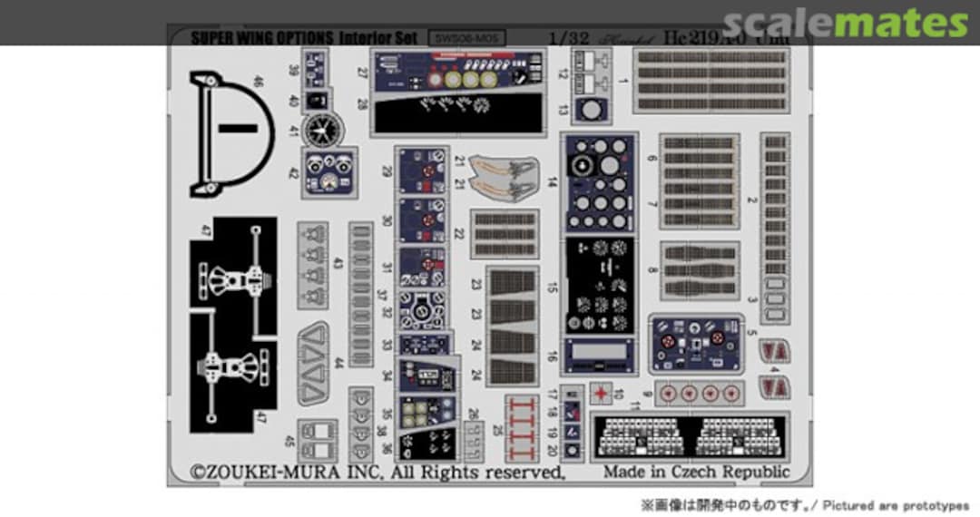This screenshot has width=980, height=517.
Task: Click the ZOUKEI-MURA INC. copyright text
Action: (377, 472)
